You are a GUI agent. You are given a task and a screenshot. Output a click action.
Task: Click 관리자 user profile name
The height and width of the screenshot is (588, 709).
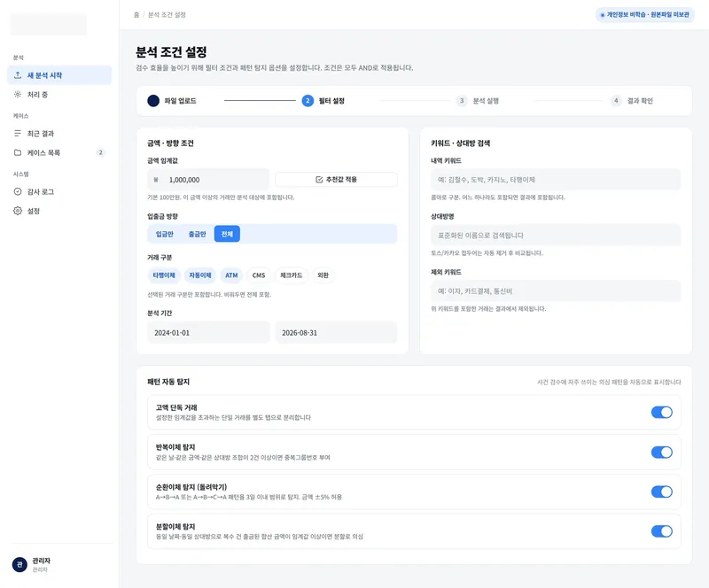click(x=41, y=561)
